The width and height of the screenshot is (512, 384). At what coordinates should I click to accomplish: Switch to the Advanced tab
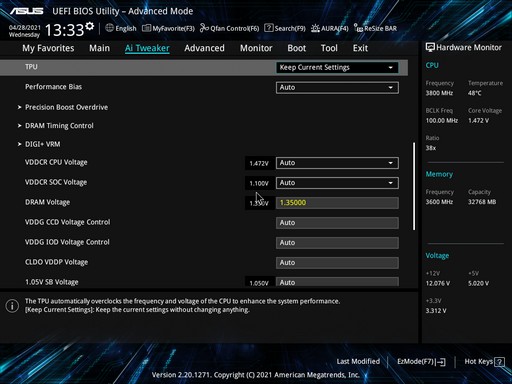(204, 48)
